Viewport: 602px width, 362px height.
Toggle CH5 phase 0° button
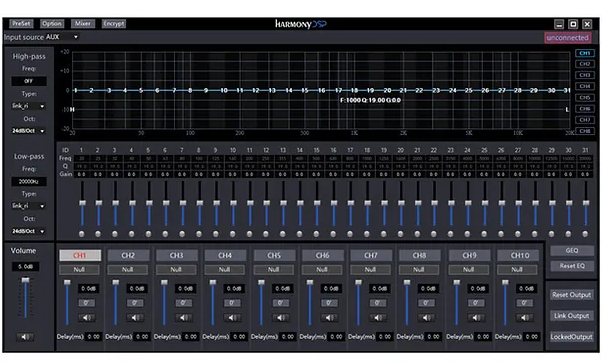[x=281, y=303]
